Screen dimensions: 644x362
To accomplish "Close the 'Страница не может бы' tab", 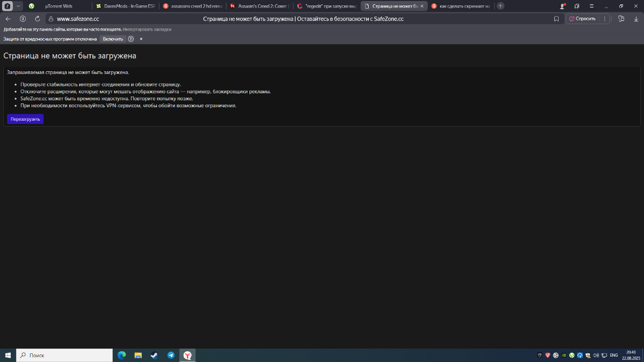I will coord(422,6).
